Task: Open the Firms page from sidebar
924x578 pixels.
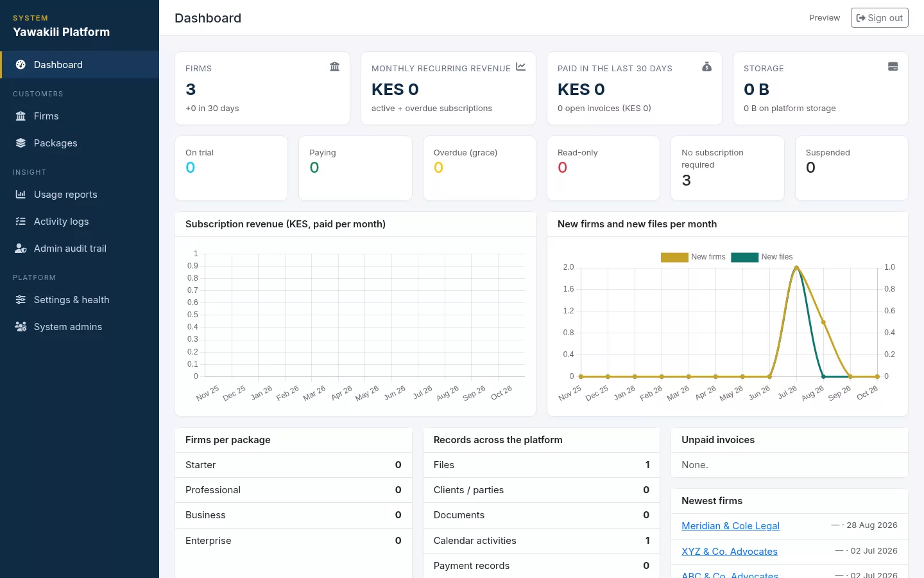Action: tap(80, 116)
